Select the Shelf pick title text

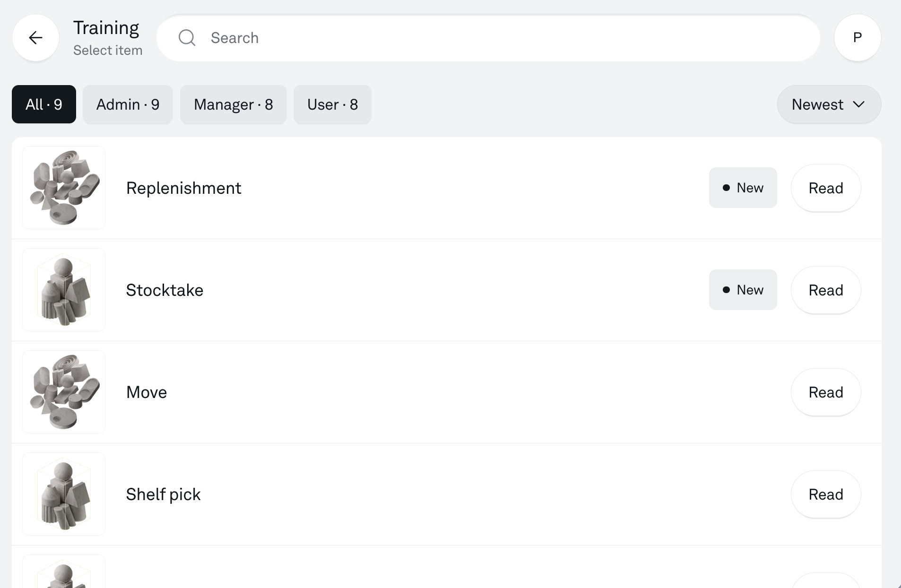[x=163, y=494]
